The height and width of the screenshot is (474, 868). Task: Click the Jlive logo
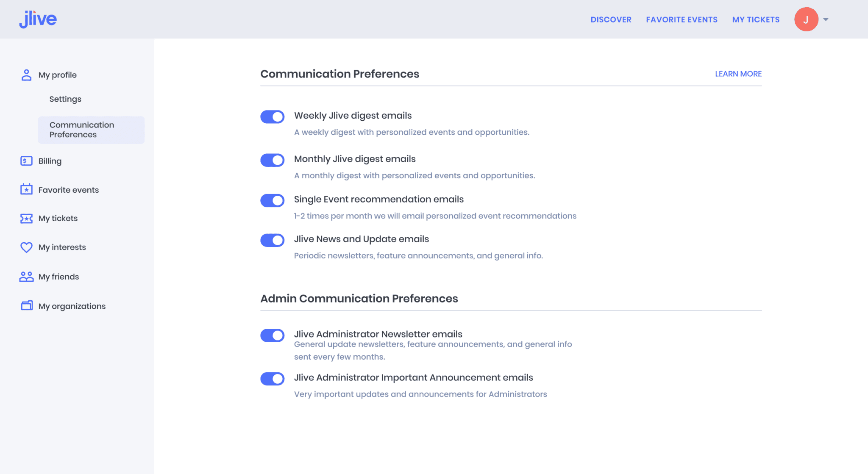[x=38, y=19]
